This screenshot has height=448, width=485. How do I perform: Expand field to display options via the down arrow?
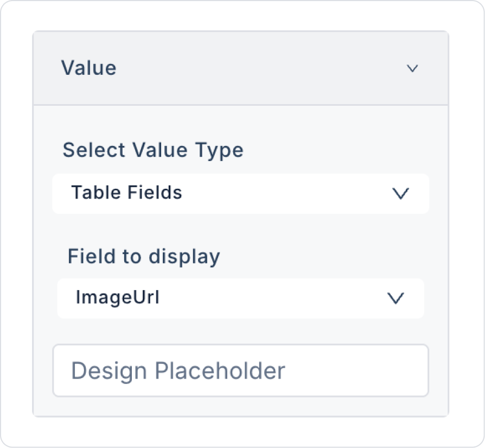[x=395, y=298]
